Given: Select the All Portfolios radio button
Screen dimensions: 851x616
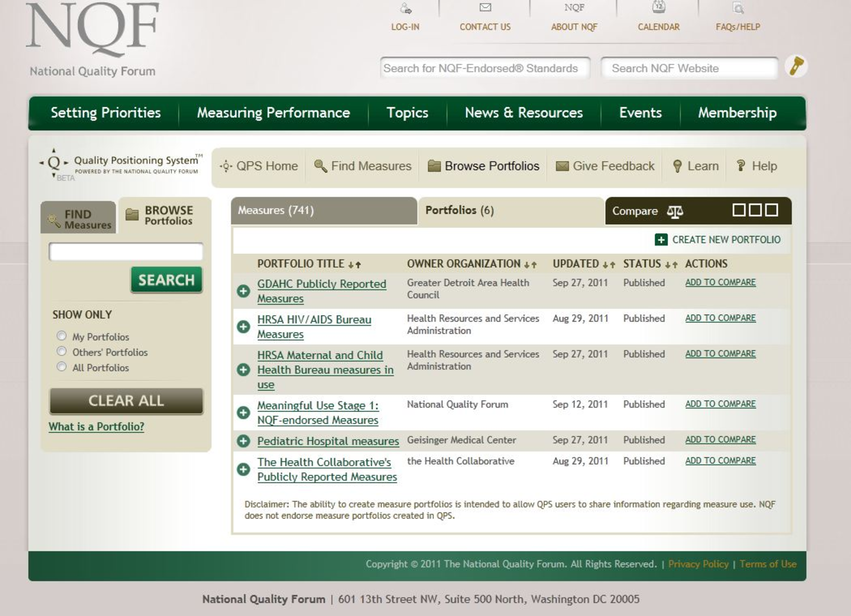Looking at the screenshot, I should click(x=62, y=367).
